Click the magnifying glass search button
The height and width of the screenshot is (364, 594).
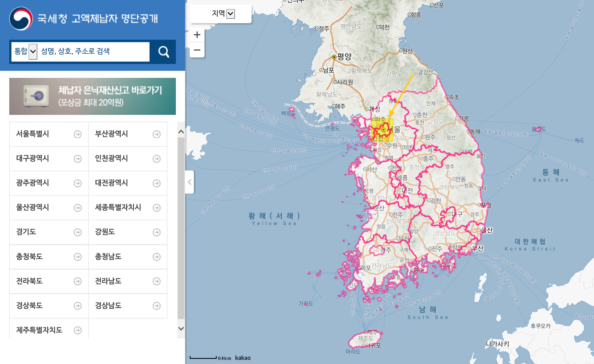click(163, 52)
